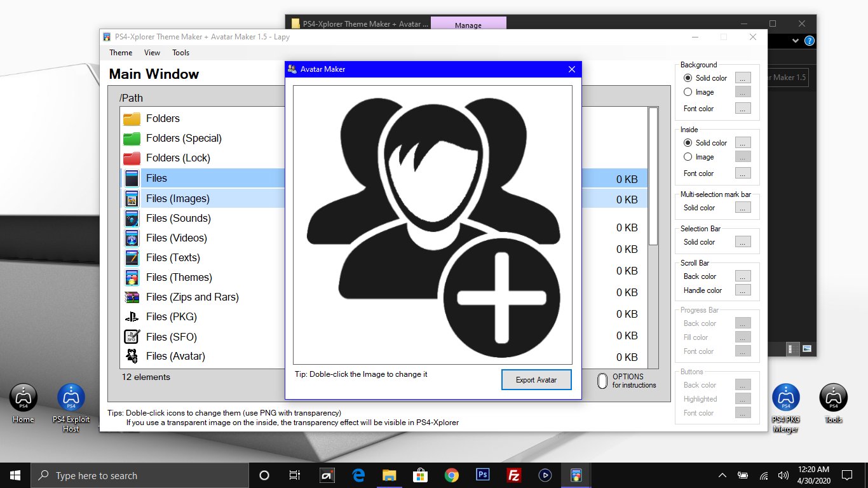Viewport: 868px width, 488px height.
Task: Open Microsoft Edge from the taskbar
Action: click(x=358, y=475)
